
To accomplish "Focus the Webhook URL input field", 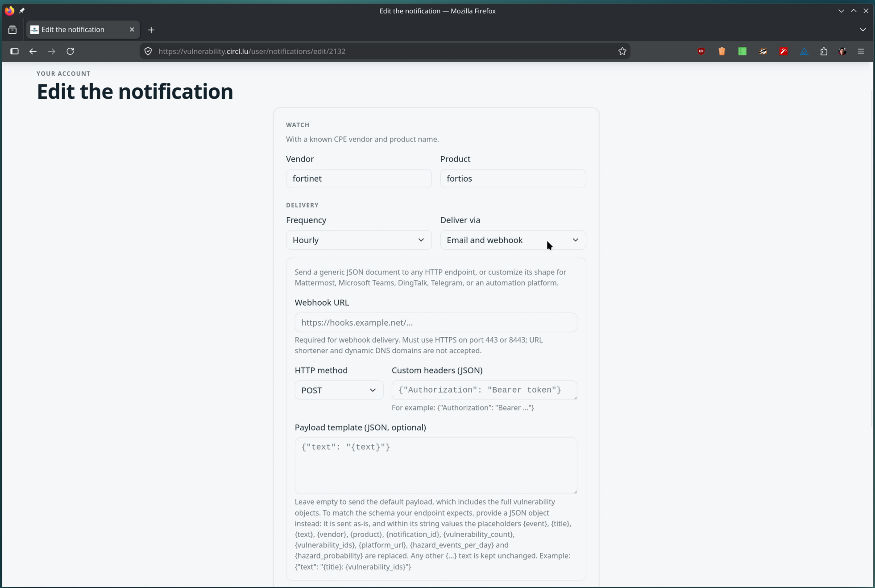I will click(x=435, y=323).
